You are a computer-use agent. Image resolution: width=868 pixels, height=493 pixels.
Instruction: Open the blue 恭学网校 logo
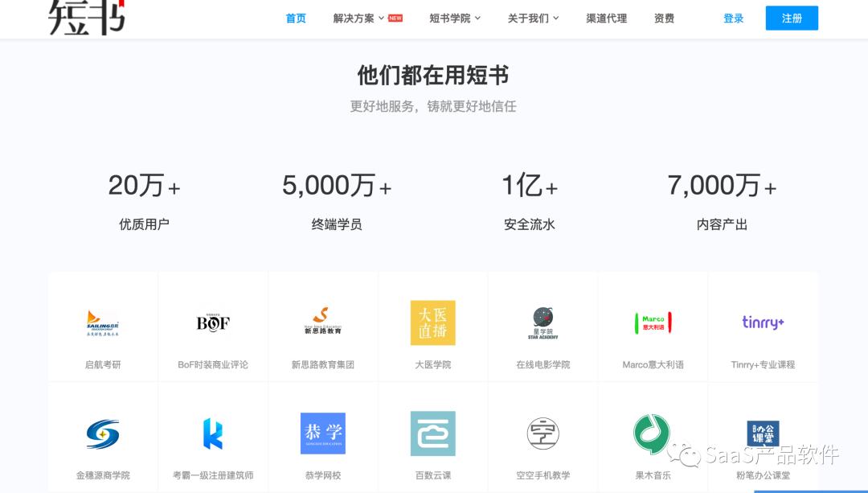click(323, 433)
